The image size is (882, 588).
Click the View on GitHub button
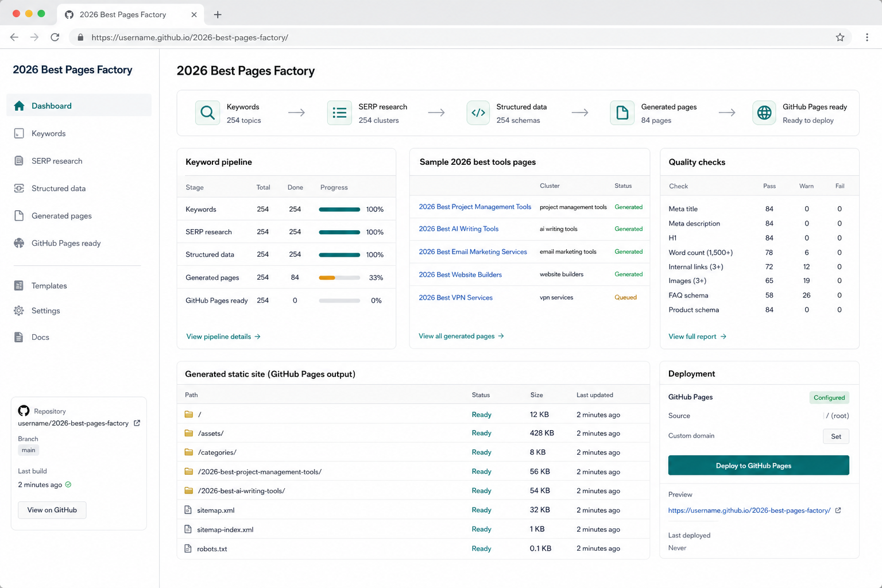tap(52, 510)
